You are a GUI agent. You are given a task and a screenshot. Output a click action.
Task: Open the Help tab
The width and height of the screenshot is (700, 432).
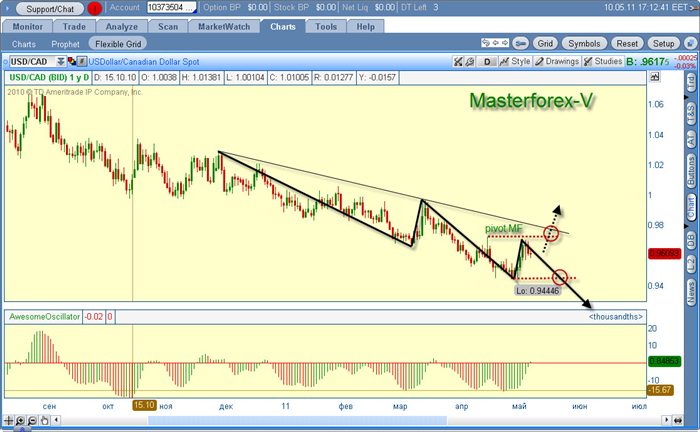pos(366,27)
